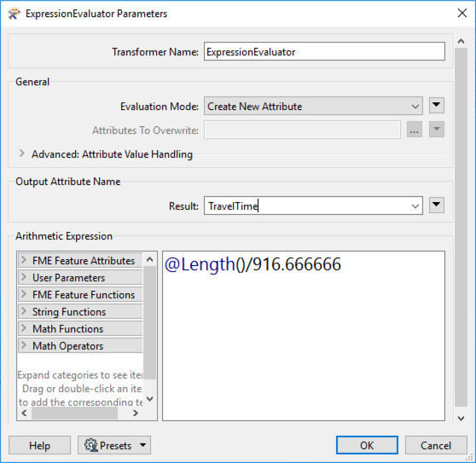
Task: Click the dialog vertical scrollbar thumb
Action: [461, 227]
